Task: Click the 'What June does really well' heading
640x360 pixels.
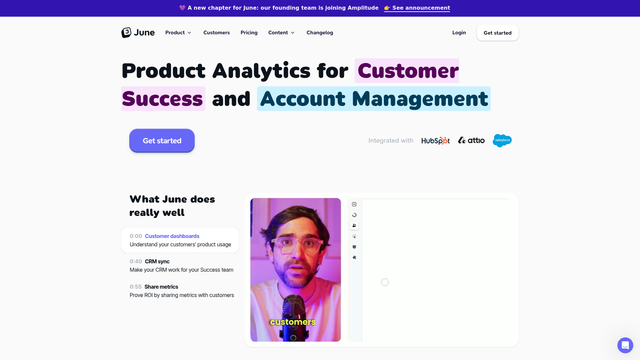Action: pos(172,206)
